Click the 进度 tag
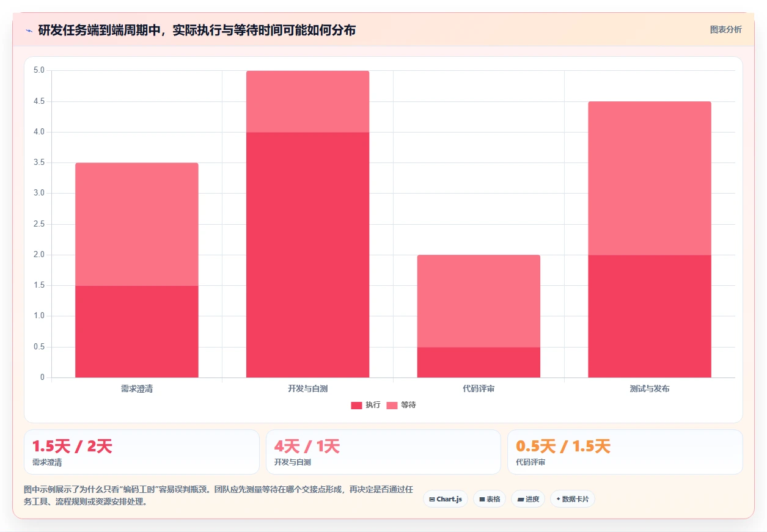This screenshot has width=767, height=532. pyautogui.click(x=528, y=499)
